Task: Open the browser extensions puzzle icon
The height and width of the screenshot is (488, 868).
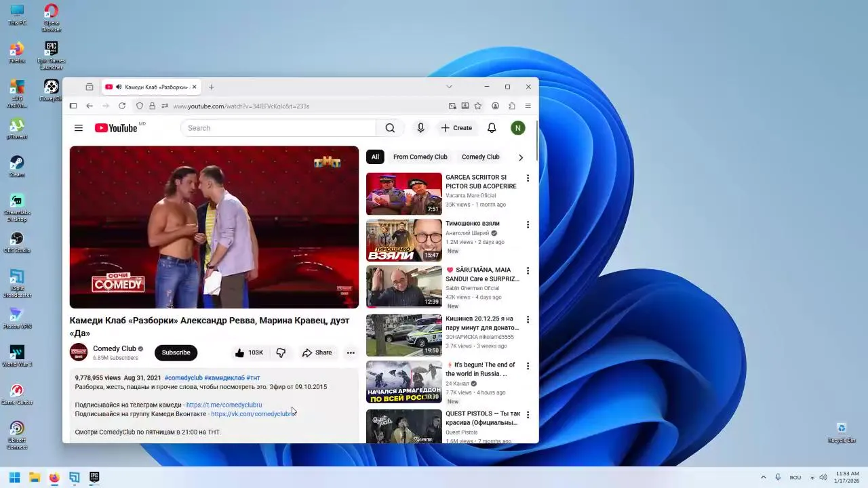Action: (512, 106)
